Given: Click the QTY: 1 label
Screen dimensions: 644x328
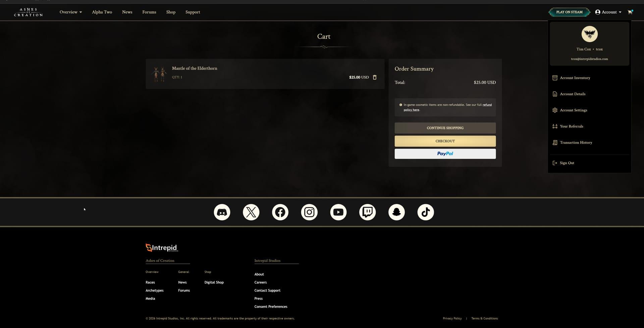Looking at the screenshot, I should [x=177, y=77].
